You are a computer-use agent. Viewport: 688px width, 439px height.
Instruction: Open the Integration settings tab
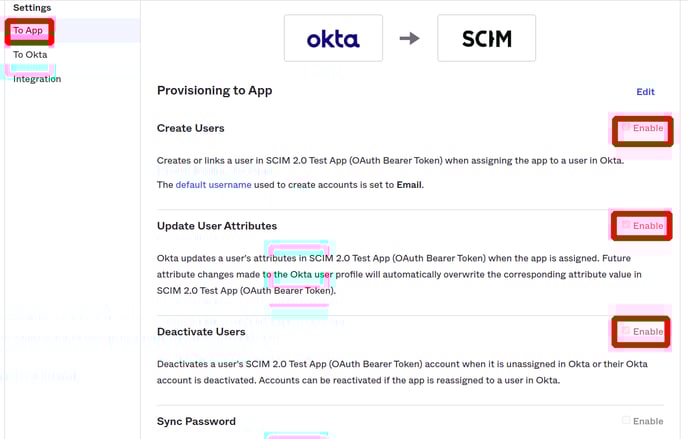pos(37,79)
